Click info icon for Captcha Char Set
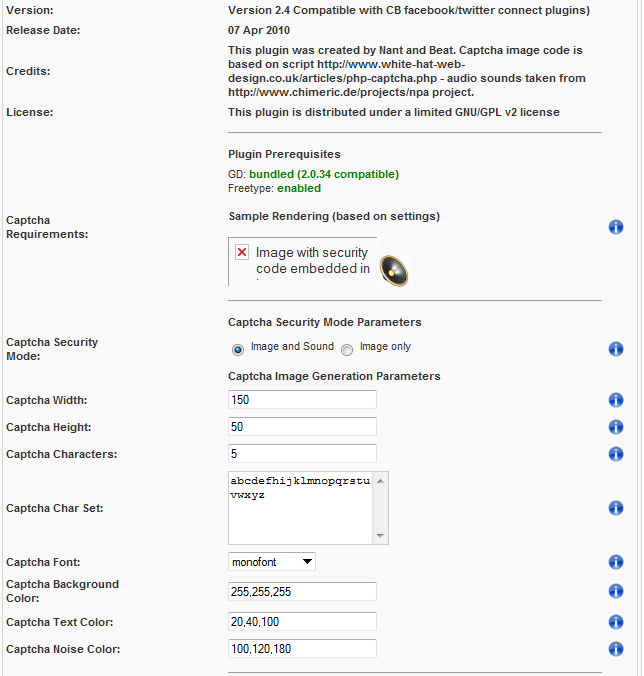The width and height of the screenshot is (644, 676). point(616,508)
